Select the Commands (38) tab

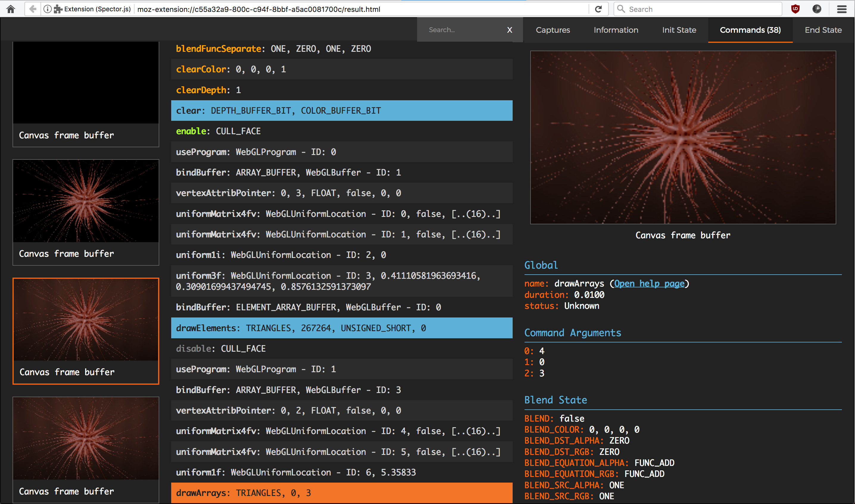click(x=750, y=30)
